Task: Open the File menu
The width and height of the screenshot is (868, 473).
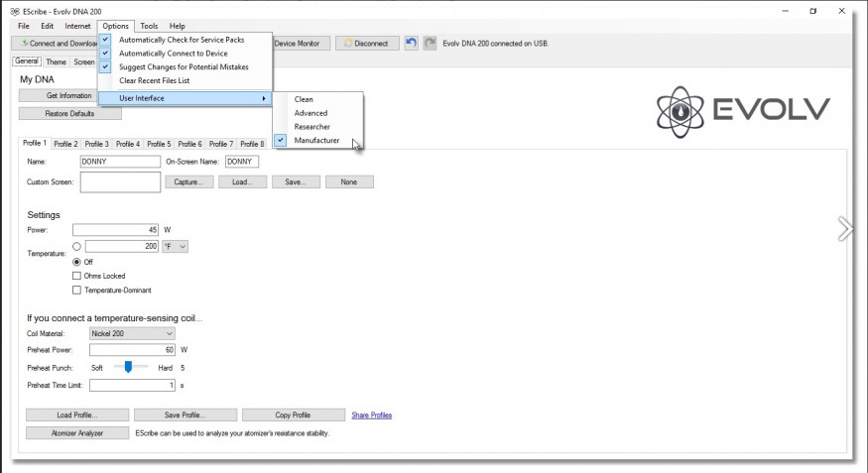Action: point(24,26)
